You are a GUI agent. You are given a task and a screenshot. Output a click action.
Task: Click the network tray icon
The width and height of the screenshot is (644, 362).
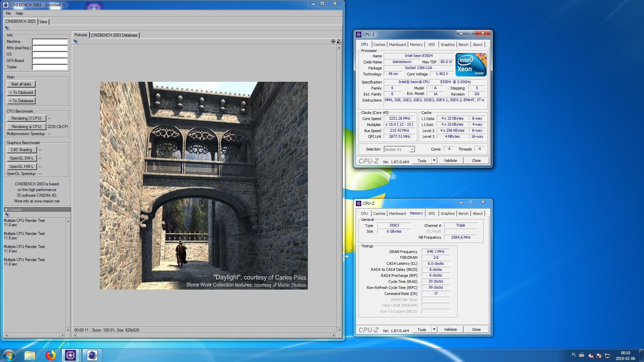(x=607, y=356)
